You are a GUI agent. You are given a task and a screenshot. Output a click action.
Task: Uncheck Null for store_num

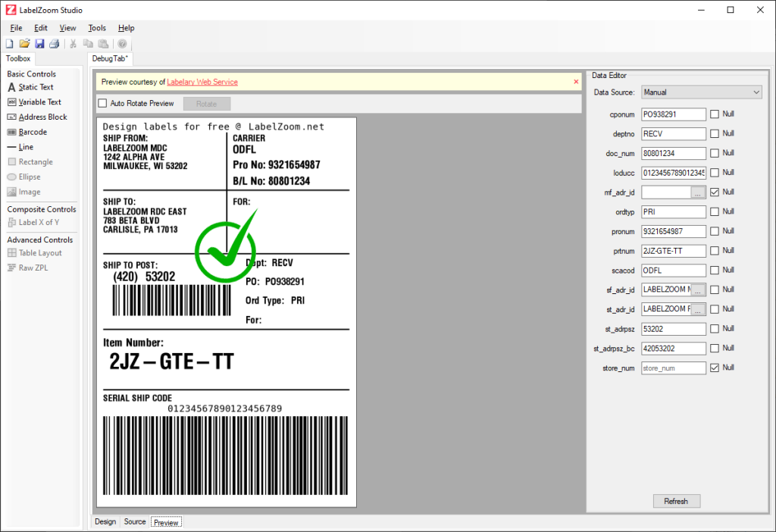pyautogui.click(x=715, y=368)
